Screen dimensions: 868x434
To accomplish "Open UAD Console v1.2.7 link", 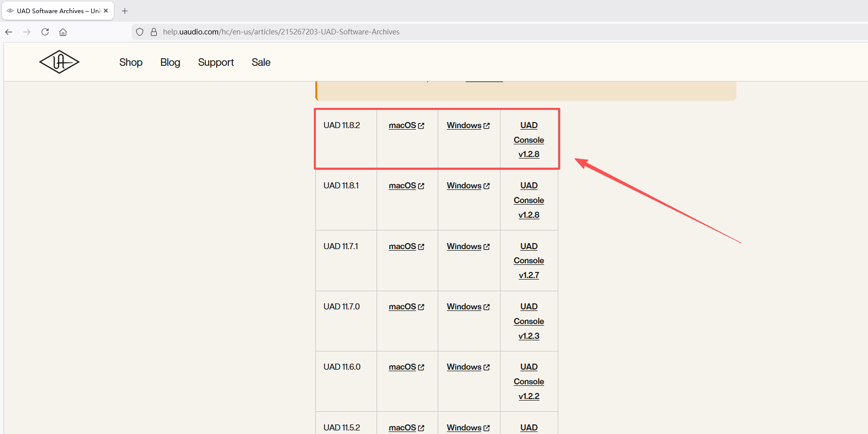I will [529, 261].
